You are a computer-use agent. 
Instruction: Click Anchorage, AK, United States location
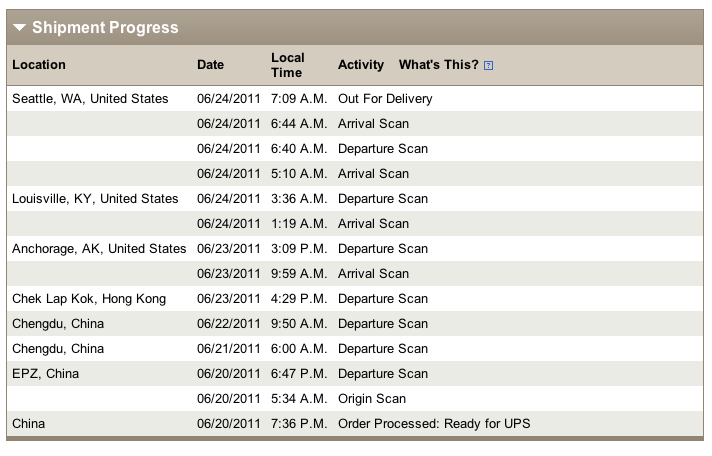click(x=99, y=249)
